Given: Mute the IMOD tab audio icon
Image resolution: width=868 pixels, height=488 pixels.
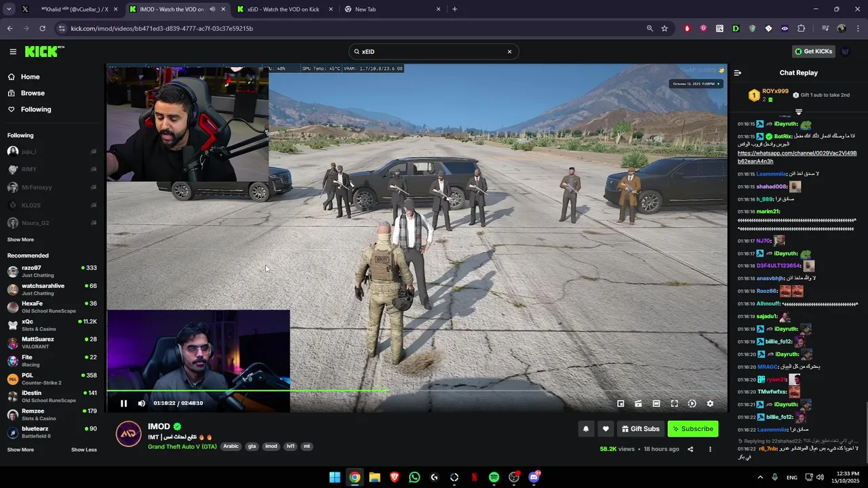Looking at the screenshot, I should tap(212, 9).
